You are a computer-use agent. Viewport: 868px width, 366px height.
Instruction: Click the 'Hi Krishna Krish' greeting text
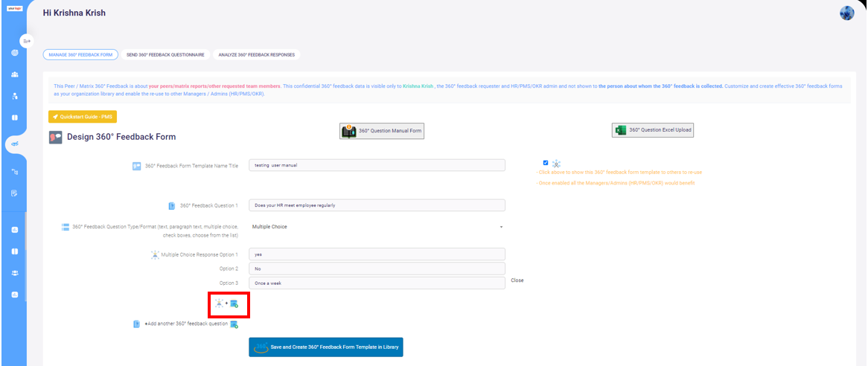coord(74,13)
